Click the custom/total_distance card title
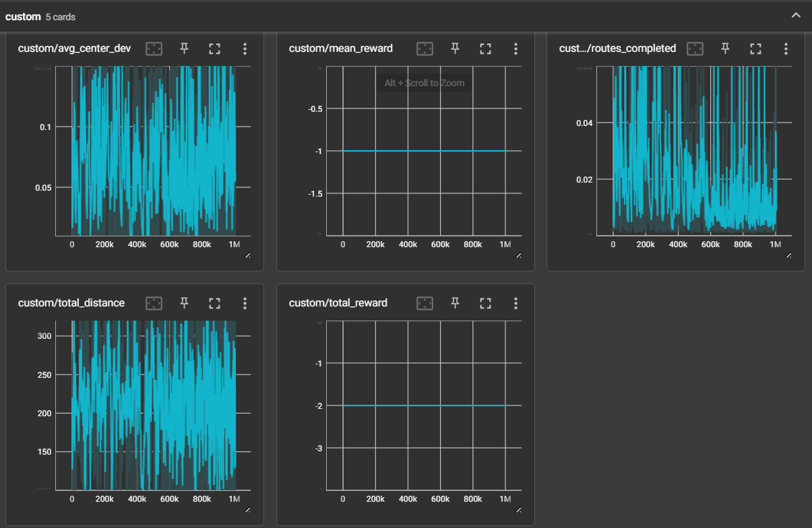 point(71,303)
